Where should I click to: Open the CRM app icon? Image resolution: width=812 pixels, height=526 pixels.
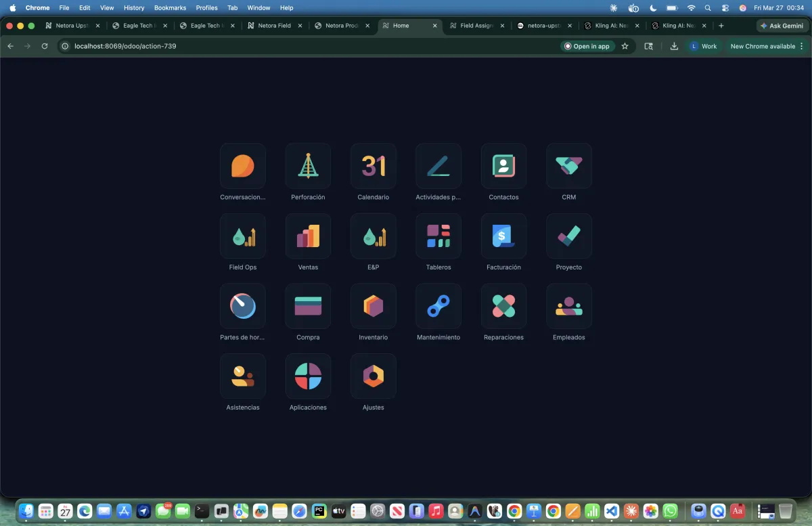(x=568, y=166)
